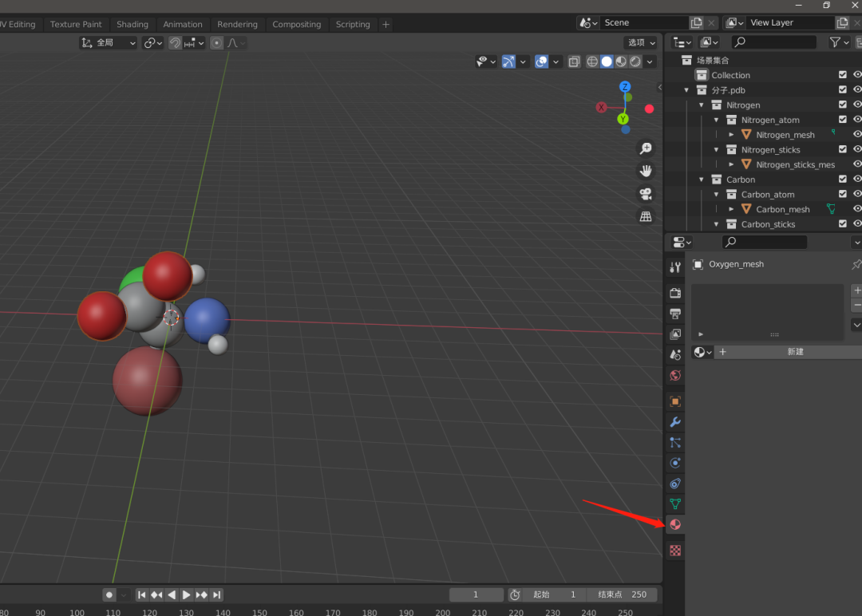Image resolution: width=862 pixels, height=616 pixels.
Task: Toggle camera view in viewport
Action: [x=646, y=194]
